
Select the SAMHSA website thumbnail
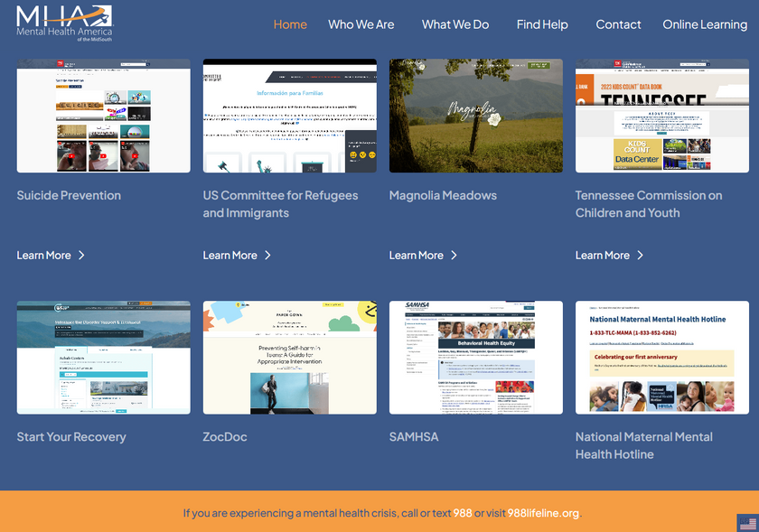pyautogui.click(x=475, y=358)
